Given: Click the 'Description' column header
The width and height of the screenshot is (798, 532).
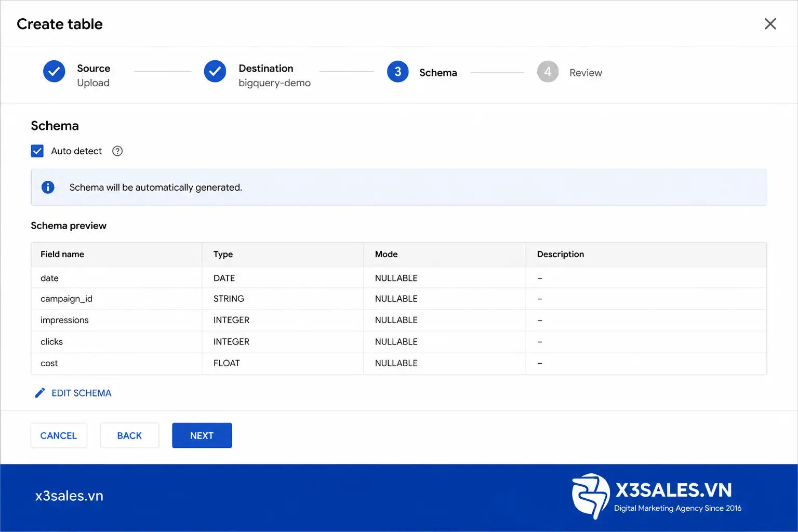Looking at the screenshot, I should click(646, 254).
